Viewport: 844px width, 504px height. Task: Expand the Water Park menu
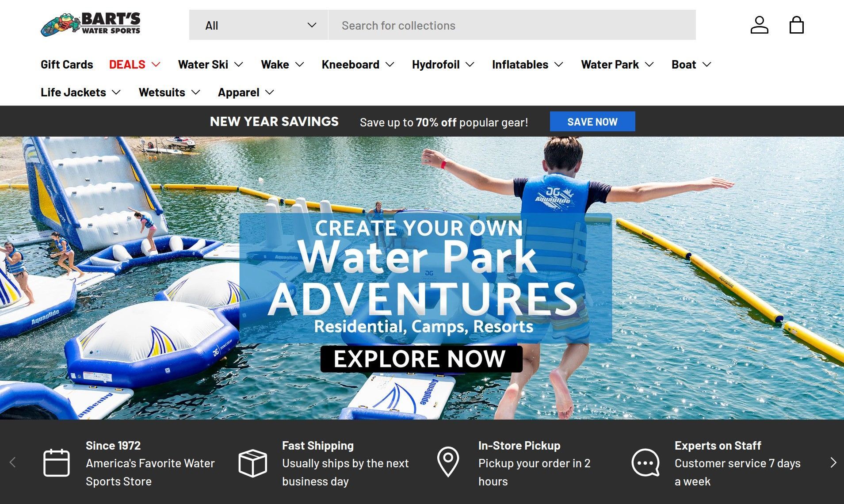pyautogui.click(x=617, y=65)
